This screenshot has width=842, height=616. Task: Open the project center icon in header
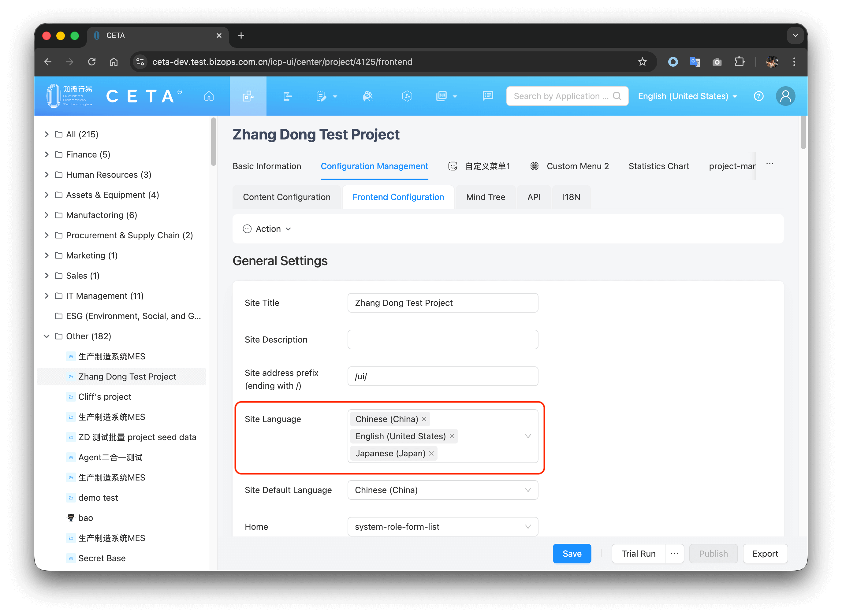248,96
